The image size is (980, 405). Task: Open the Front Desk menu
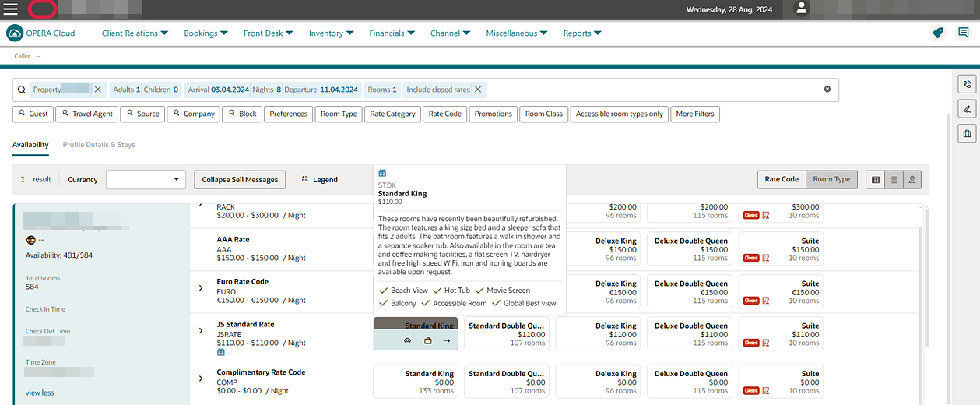[x=268, y=33]
